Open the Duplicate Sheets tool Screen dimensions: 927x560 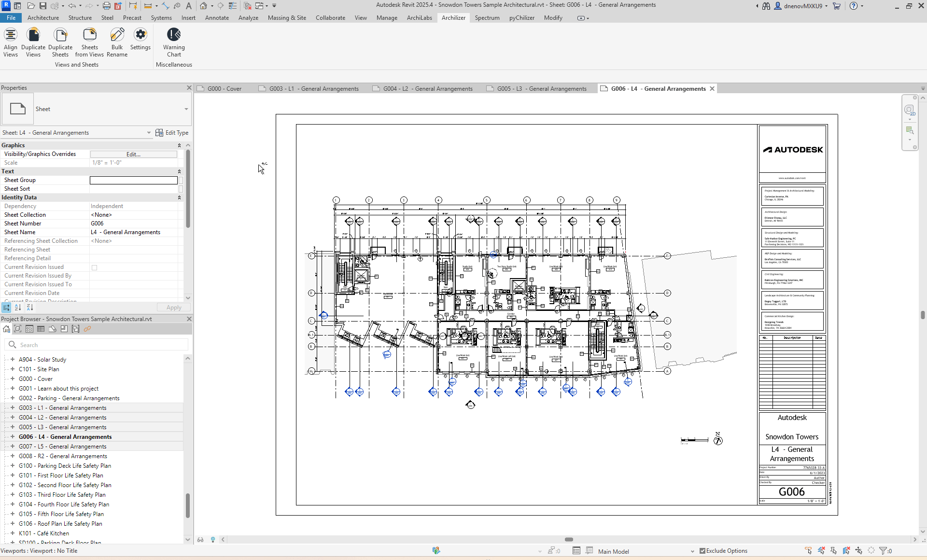60,42
